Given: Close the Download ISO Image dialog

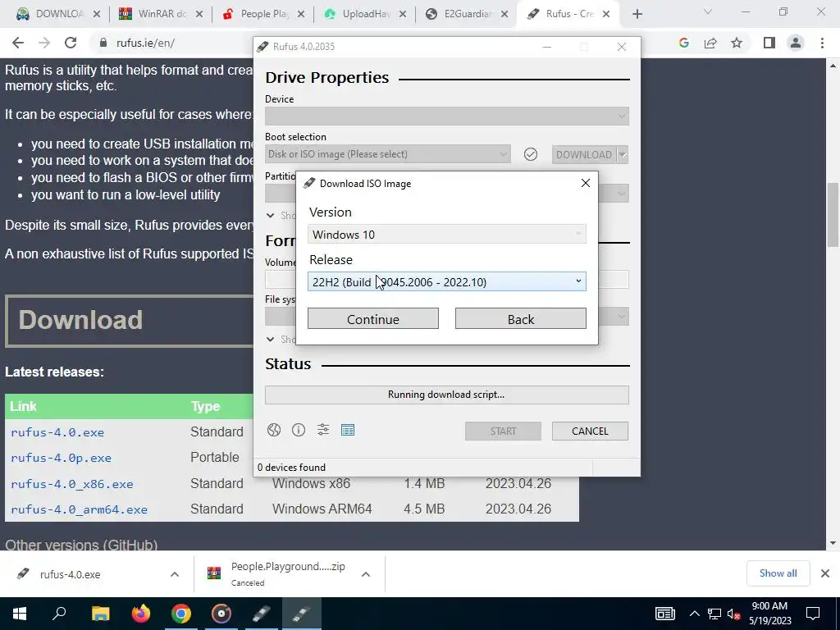Looking at the screenshot, I should point(586,183).
